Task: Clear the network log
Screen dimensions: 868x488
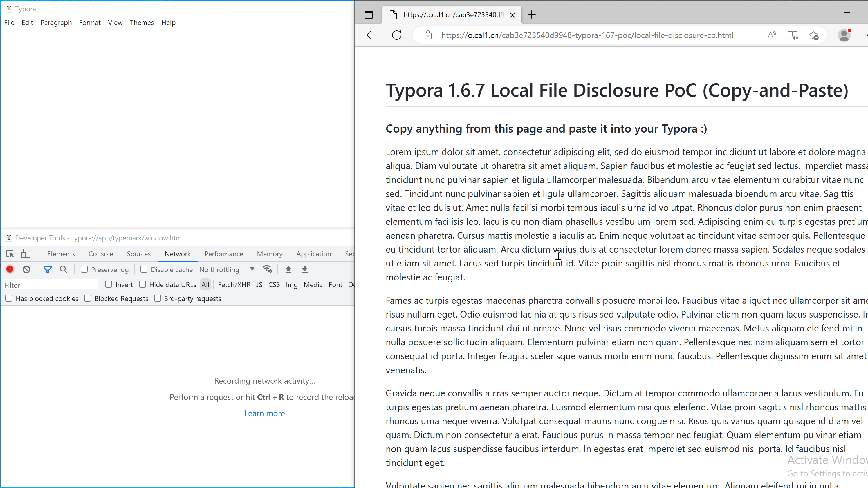Action: click(26, 269)
